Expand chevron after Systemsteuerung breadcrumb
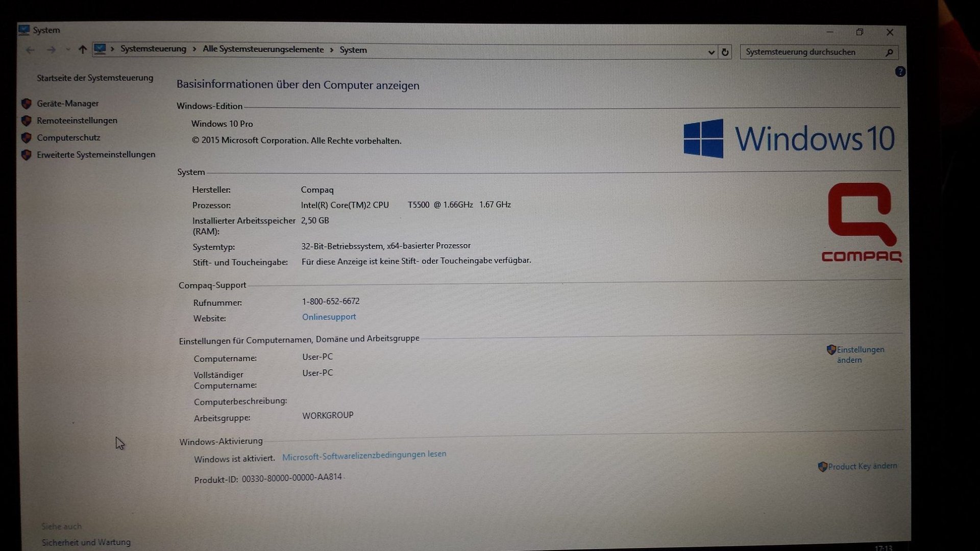980x551 pixels. 194,49
